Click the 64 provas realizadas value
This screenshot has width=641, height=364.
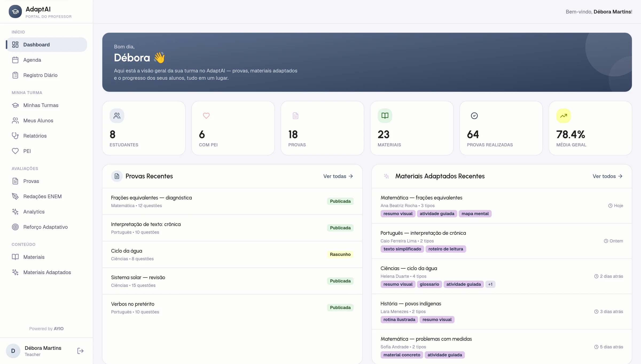(473, 134)
